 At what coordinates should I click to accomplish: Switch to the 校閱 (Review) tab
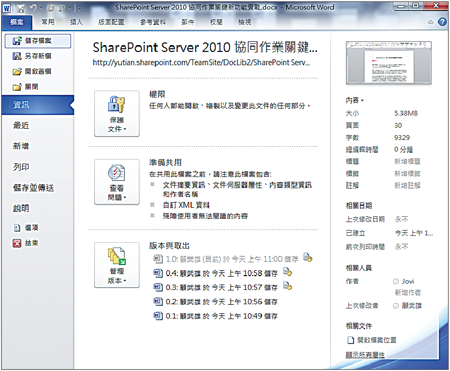pyautogui.click(x=216, y=22)
